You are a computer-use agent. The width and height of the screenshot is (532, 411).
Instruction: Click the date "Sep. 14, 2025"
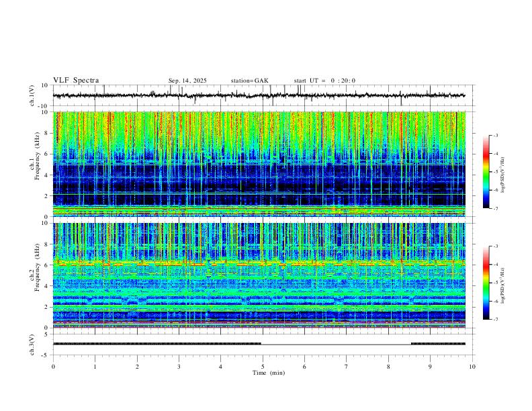[187, 81]
